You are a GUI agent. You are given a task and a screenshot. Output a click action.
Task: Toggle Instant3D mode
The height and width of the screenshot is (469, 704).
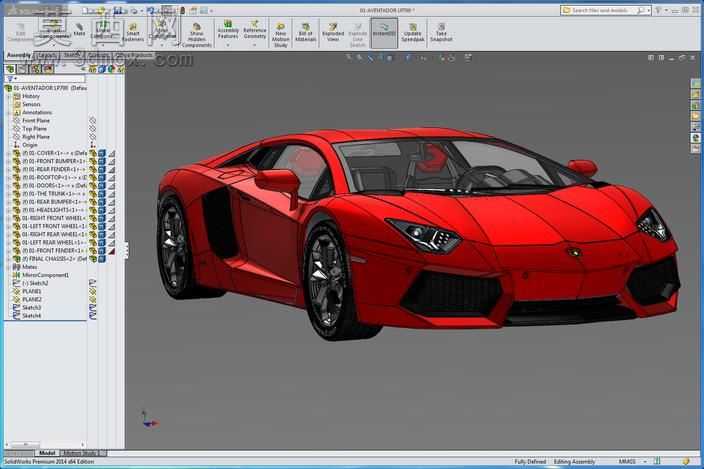tap(384, 32)
